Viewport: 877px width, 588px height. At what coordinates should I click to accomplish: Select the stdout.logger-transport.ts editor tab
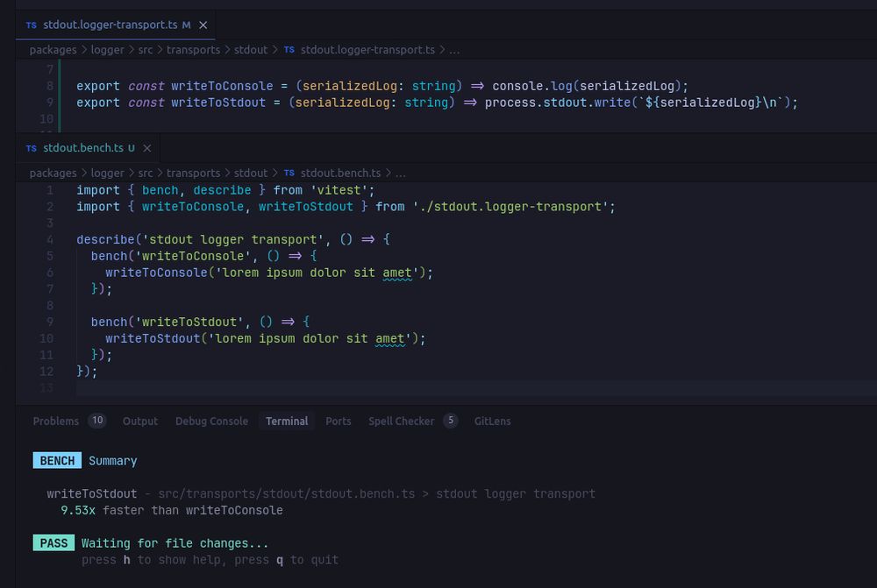(116, 25)
